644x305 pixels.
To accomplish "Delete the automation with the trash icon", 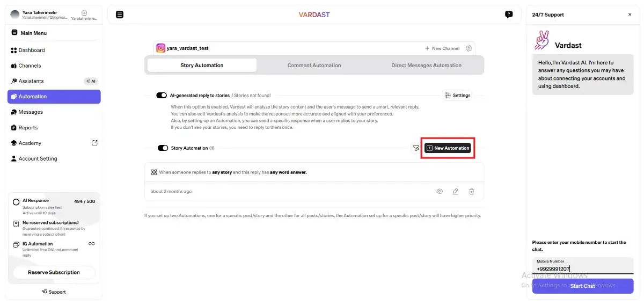I will 472,191.
